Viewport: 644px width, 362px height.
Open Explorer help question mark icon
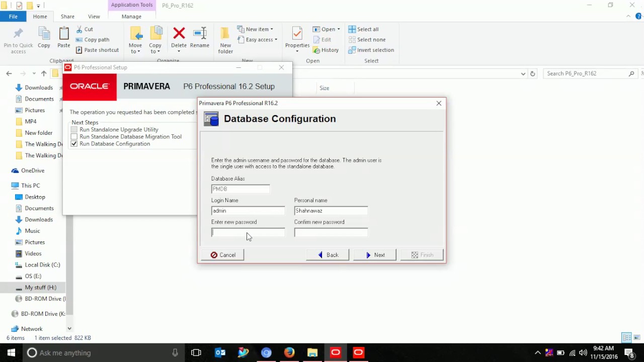pos(639,17)
